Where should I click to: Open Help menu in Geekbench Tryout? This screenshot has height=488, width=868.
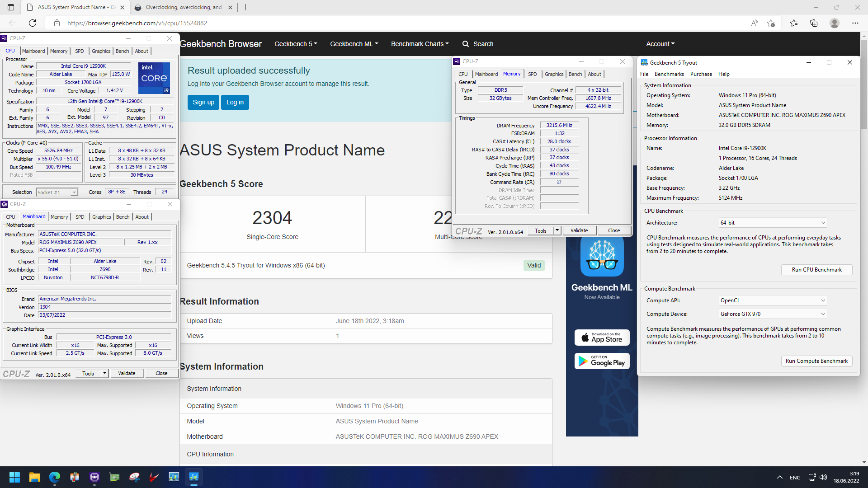[724, 74]
